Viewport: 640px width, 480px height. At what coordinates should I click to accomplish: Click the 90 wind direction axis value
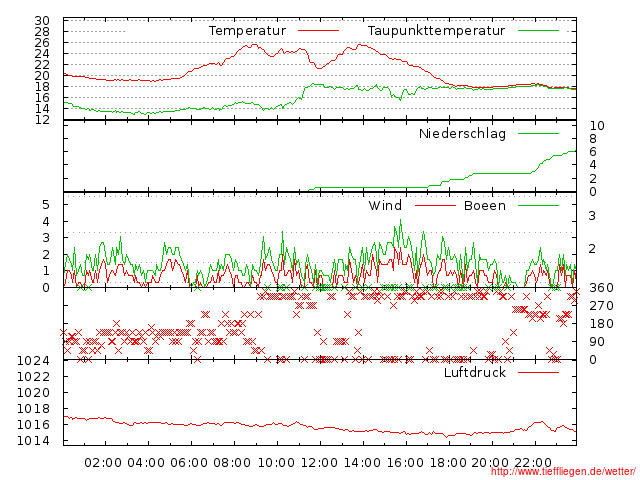(x=597, y=342)
